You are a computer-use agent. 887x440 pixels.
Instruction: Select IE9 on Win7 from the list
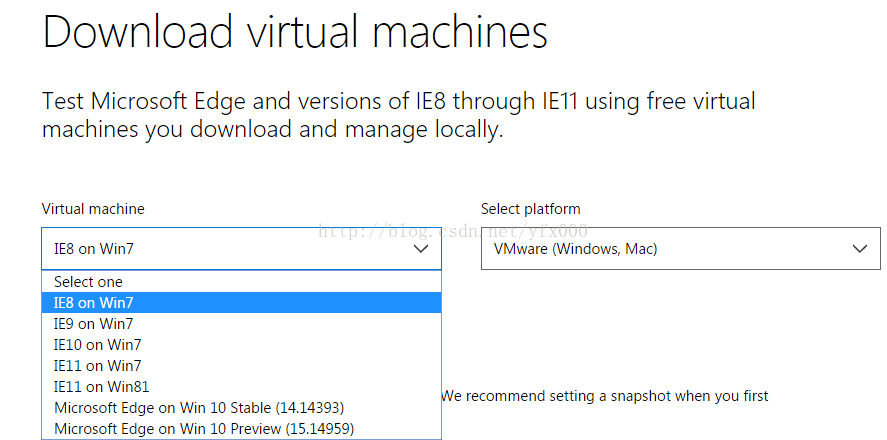tap(241, 323)
